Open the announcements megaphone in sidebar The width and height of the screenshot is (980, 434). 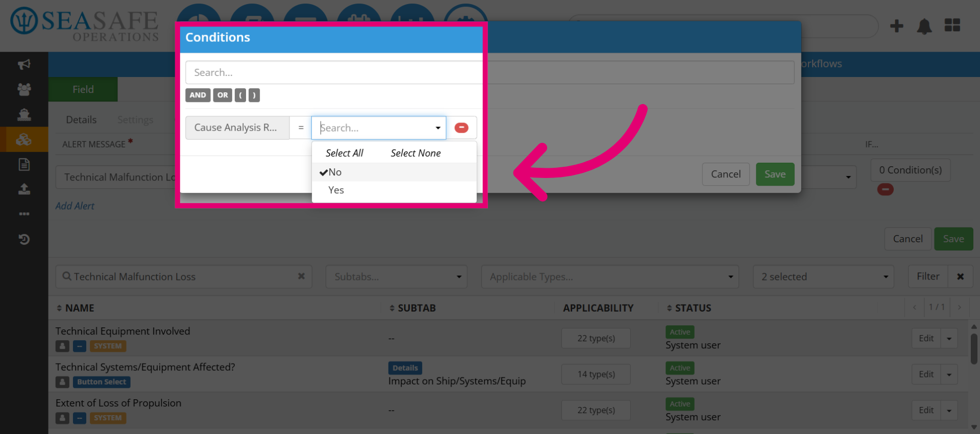tap(24, 64)
